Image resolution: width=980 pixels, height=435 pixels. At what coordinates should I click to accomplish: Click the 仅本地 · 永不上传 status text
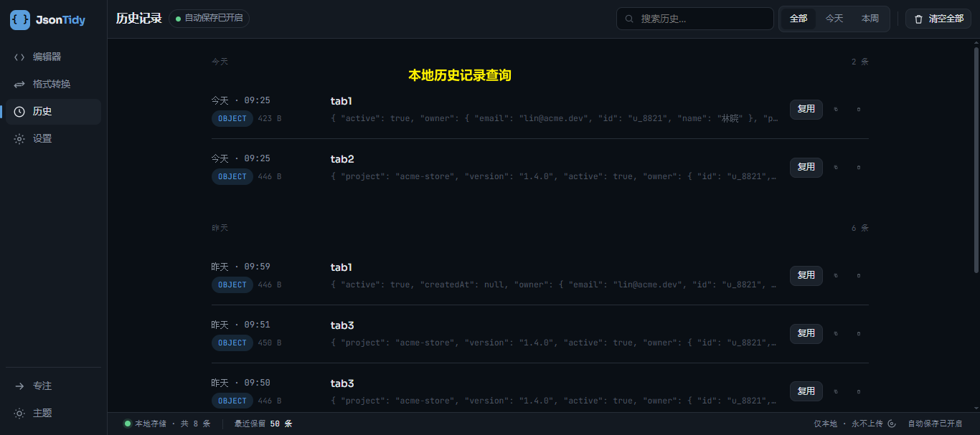(x=849, y=424)
